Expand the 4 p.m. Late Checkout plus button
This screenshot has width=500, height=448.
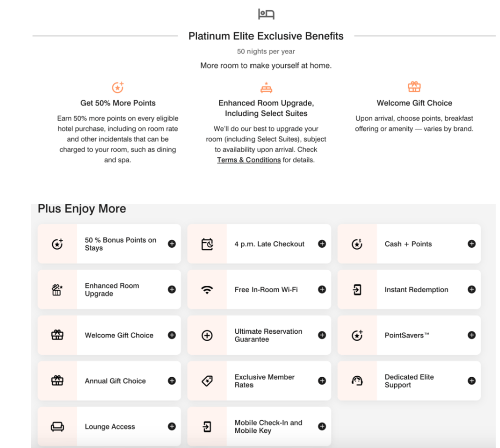point(322,244)
